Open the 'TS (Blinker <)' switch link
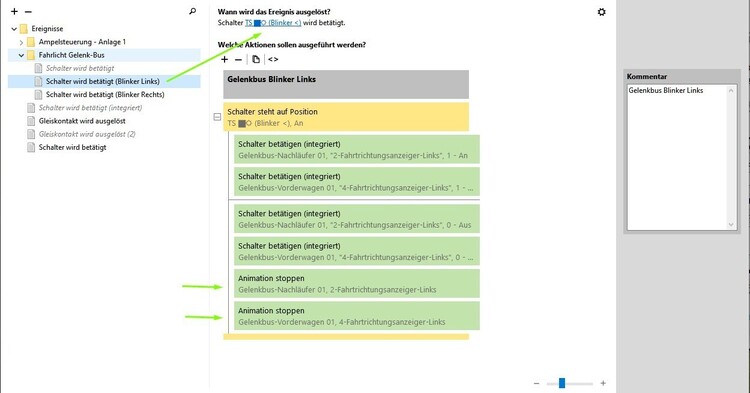The height and width of the screenshot is (393, 750). pos(273,22)
